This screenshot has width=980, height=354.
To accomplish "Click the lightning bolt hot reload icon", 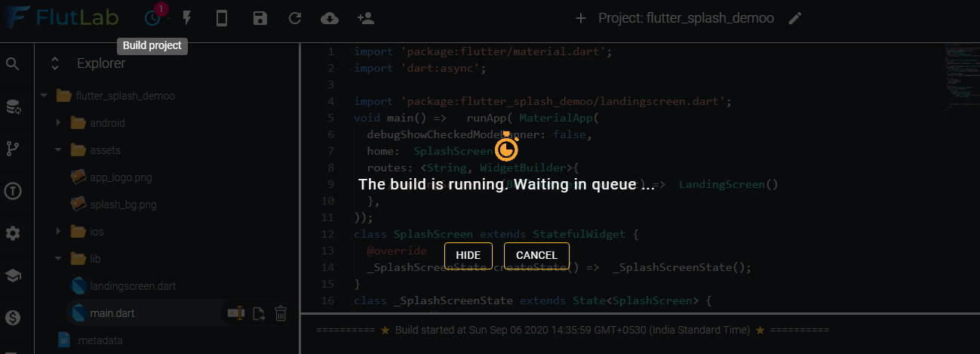I will pos(187,18).
